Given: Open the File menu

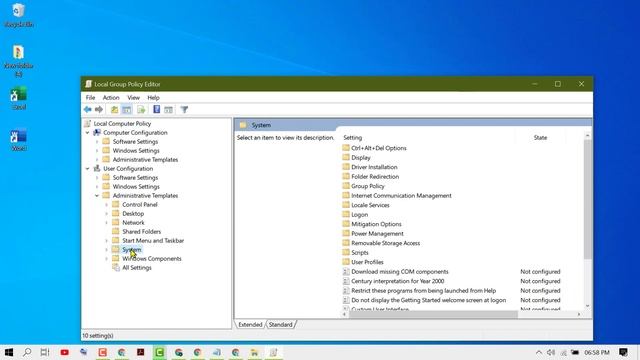Looking at the screenshot, I should point(90,98).
